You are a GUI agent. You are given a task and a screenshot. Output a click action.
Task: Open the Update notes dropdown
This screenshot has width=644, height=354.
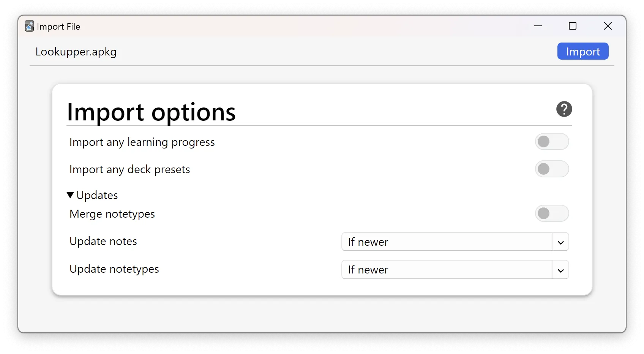coord(455,242)
